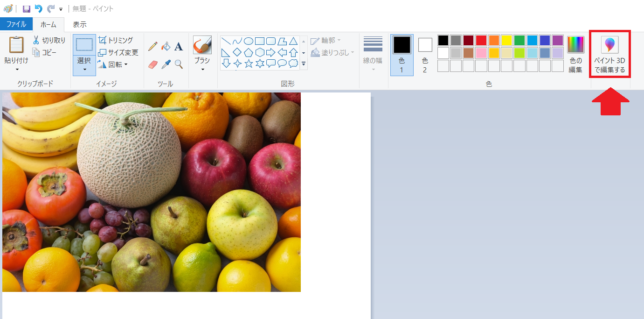Open the 回転 rotate dropdown
Viewport: 644px width, 319px height.
113,64
